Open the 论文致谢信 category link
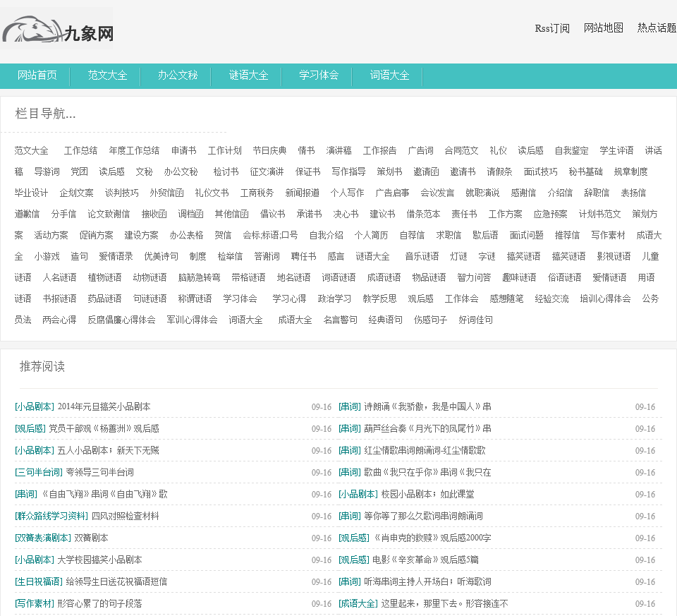Viewport: 677px width, 616px height. (x=109, y=214)
